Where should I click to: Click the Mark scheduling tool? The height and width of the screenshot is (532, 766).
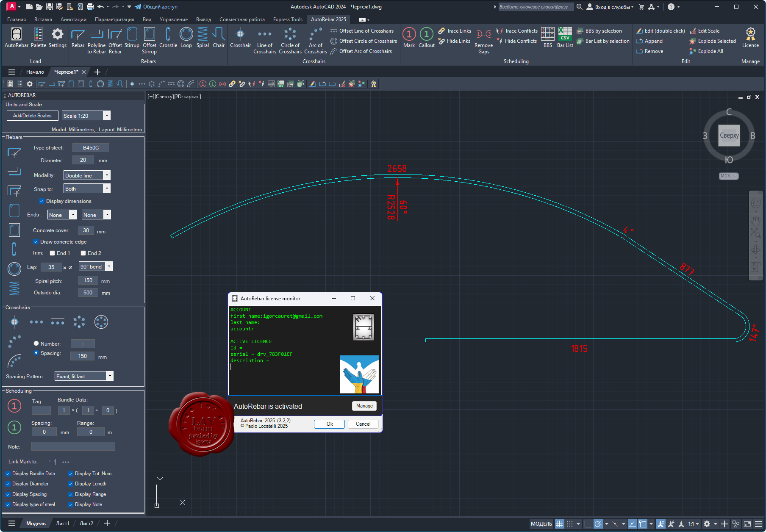click(409, 37)
